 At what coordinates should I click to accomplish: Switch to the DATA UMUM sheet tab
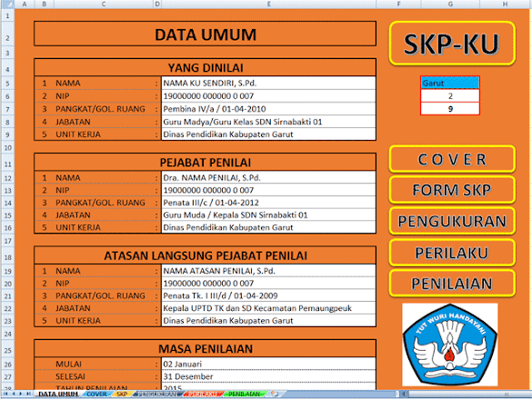tap(58, 394)
